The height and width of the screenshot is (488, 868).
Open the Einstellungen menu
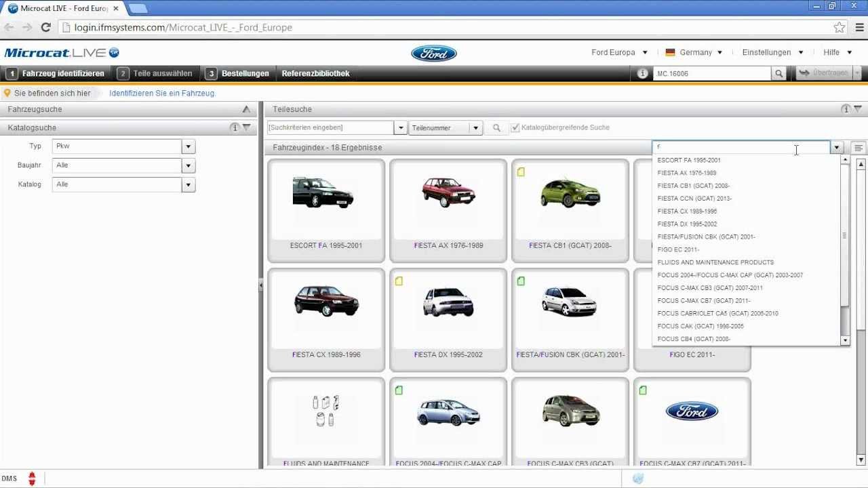pyautogui.click(x=772, y=52)
